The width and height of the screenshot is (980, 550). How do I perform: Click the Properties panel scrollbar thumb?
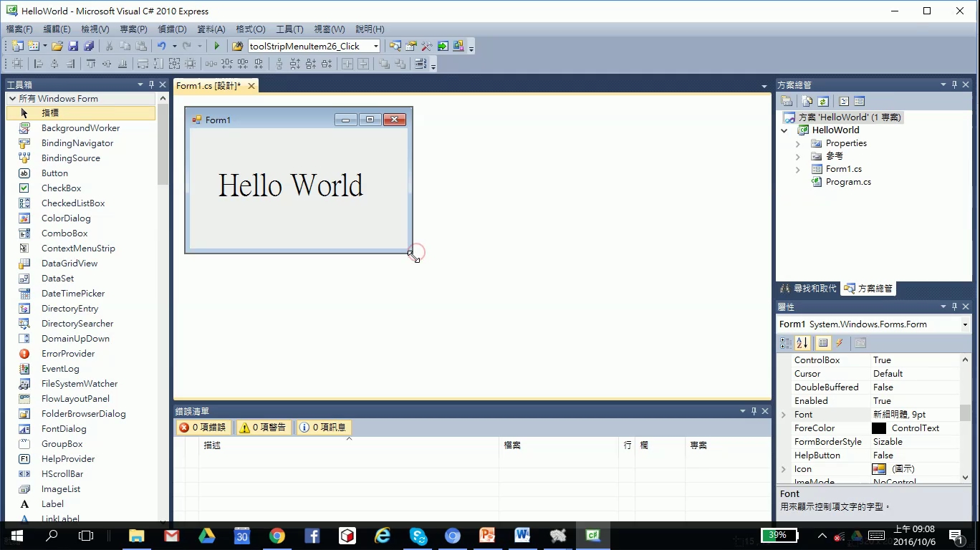(966, 413)
